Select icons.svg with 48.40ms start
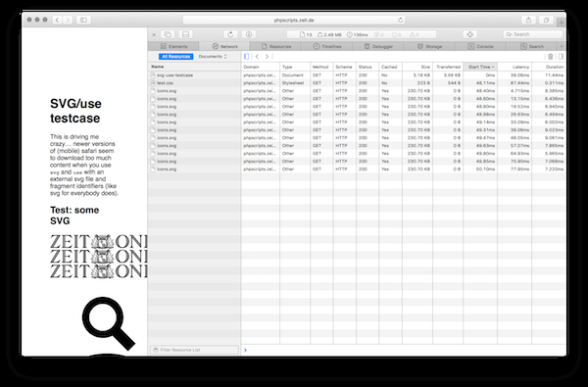Screen dimensions: 588x387 coord(357,91)
